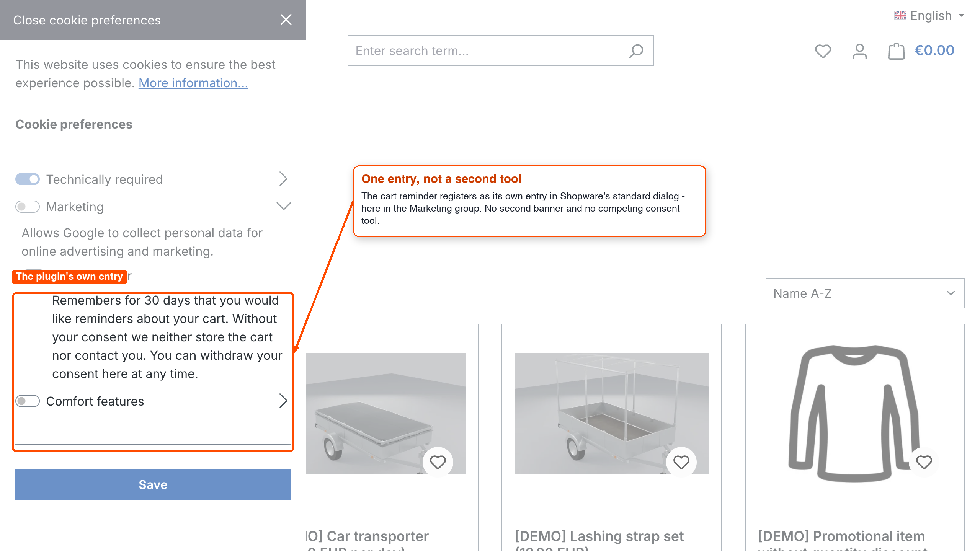This screenshot has height=551, width=980.
Task: Expand the Comfort features chevron
Action: point(283,401)
